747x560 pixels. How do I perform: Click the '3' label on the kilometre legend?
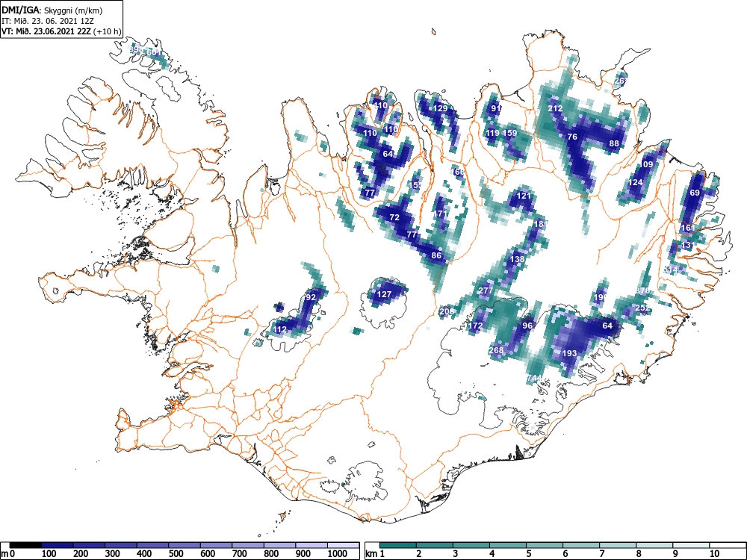(456, 554)
